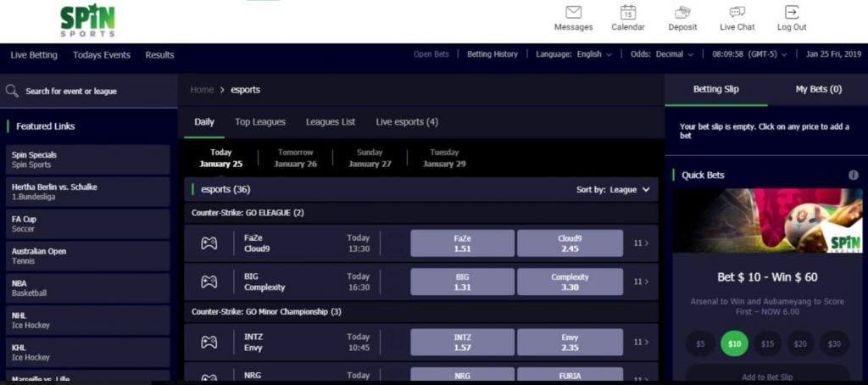Click gamepad icon for INTZ vs Envy
Viewport: 868px width, 385px height.
click(209, 343)
